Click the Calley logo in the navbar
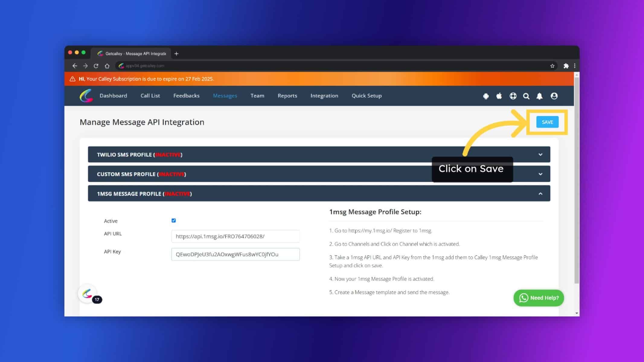Image resolution: width=644 pixels, height=362 pixels. [x=86, y=96]
